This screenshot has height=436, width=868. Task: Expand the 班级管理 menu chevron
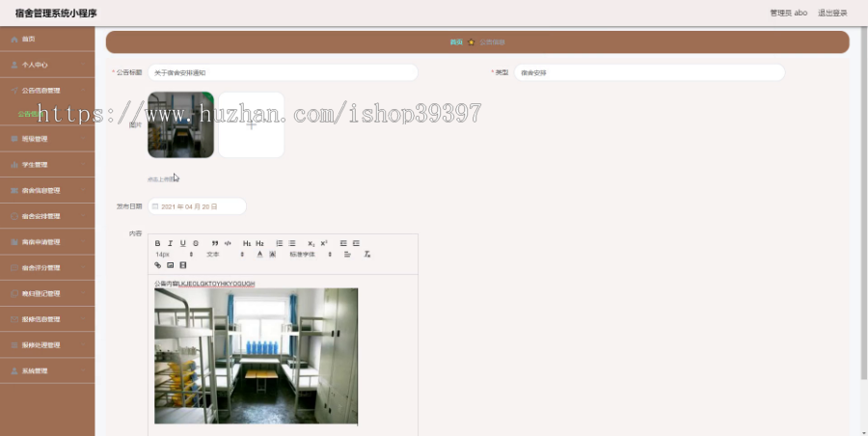[x=83, y=139]
